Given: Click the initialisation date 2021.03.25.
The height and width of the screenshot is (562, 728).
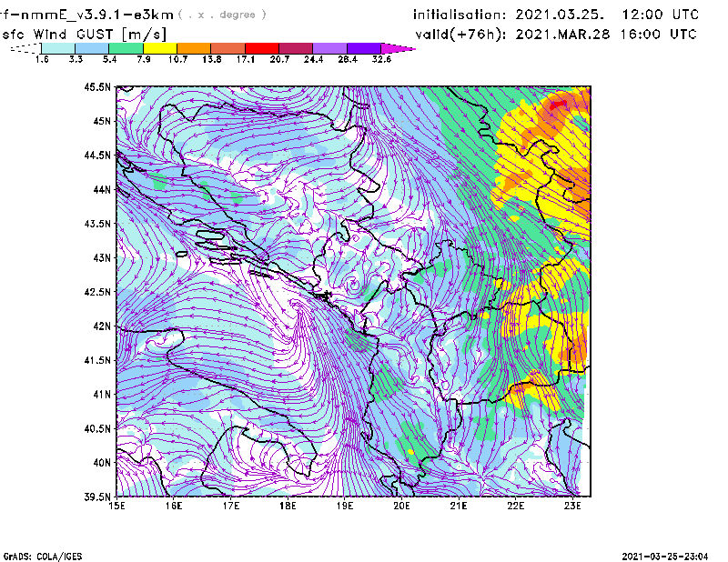Looking at the screenshot, I should [x=560, y=15].
